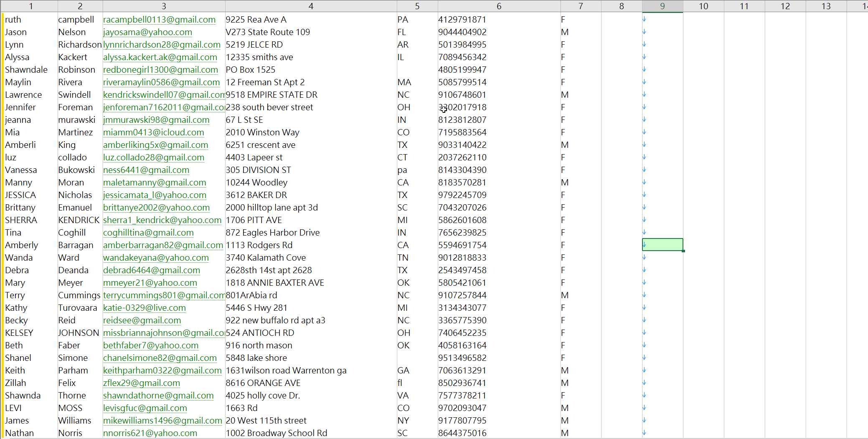Follow the riveramaylin0586@gmail.com hyperlink

click(x=161, y=82)
